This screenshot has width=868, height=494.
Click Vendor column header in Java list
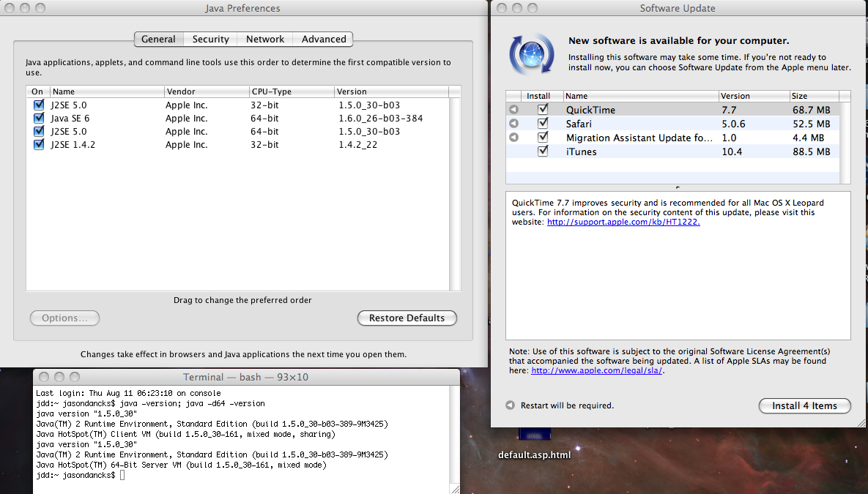point(207,91)
